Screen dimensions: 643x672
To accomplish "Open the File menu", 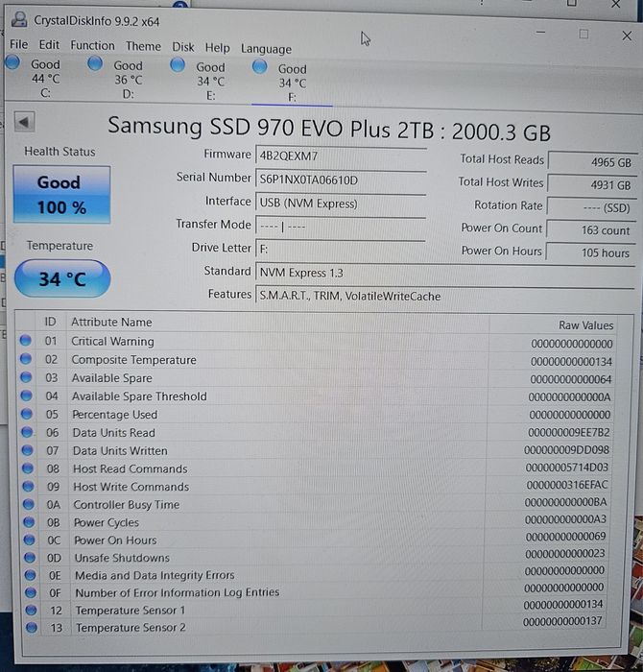I will click(19, 44).
